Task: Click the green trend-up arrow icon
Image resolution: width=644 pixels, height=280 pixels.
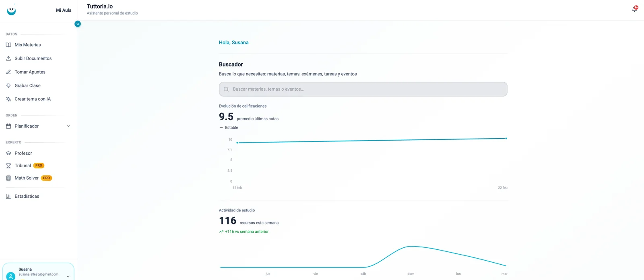Action: point(221,232)
